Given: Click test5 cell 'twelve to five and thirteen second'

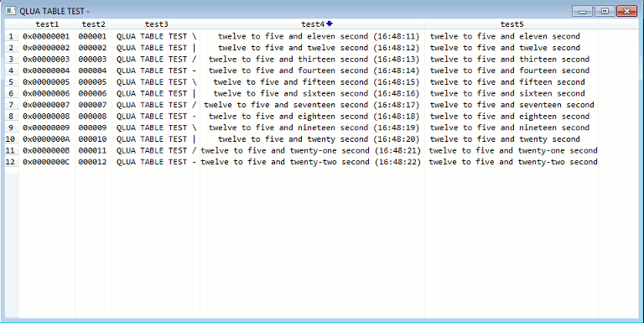Looking at the screenshot, I should [x=512, y=60].
